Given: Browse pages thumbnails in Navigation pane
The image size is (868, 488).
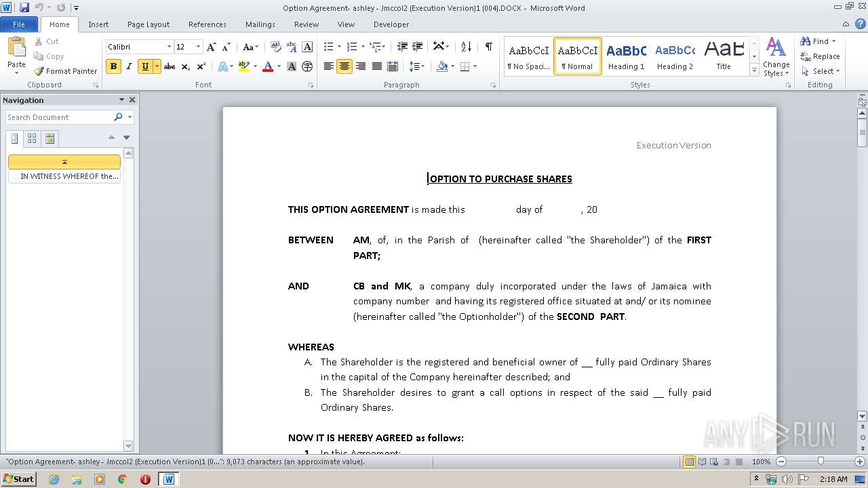Looking at the screenshot, I should pyautogui.click(x=32, y=138).
